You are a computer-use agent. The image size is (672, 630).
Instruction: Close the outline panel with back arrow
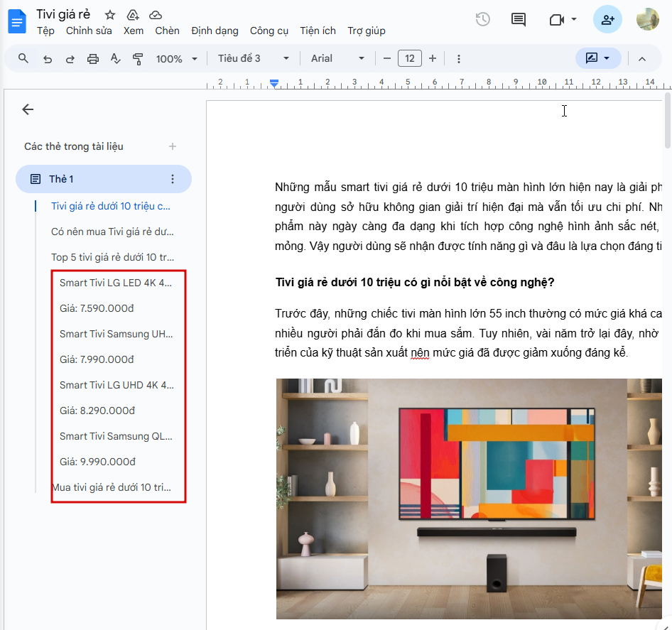28,109
